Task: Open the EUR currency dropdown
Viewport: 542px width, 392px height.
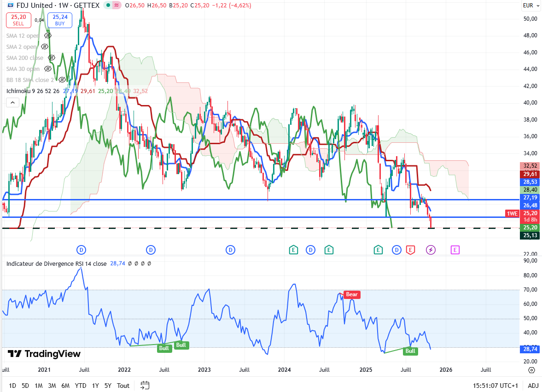Action: (530, 6)
